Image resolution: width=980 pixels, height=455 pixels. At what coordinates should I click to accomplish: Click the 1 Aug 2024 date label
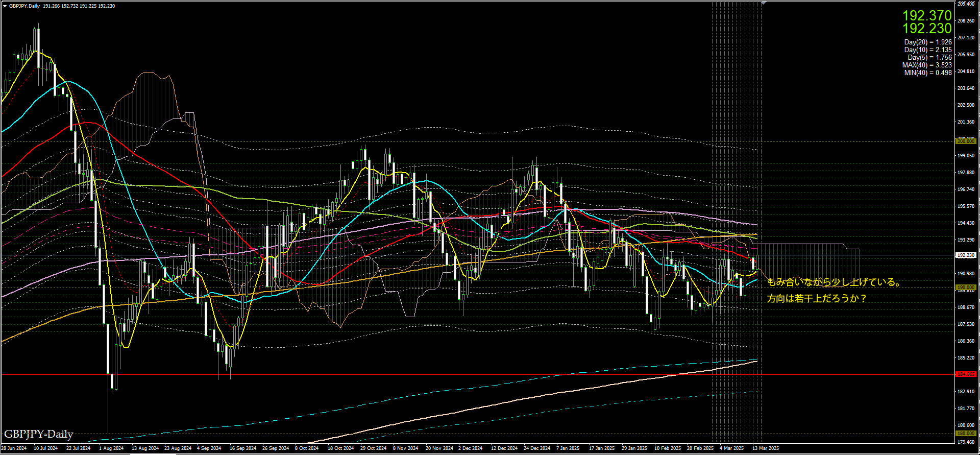point(111,448)
